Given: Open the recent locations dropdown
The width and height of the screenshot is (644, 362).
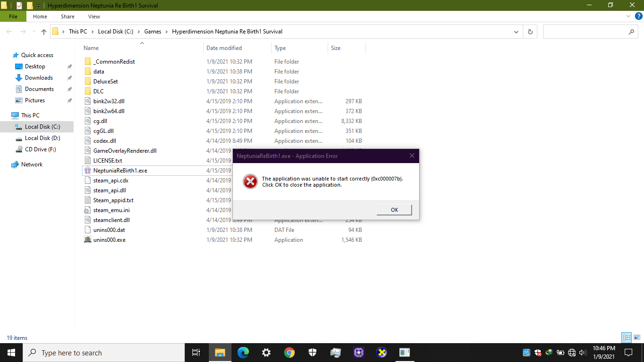Looking at the screenshot, I should (33, 32).
